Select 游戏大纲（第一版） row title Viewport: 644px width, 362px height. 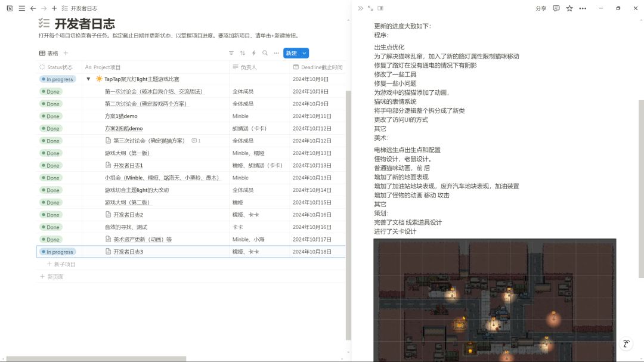128,153
